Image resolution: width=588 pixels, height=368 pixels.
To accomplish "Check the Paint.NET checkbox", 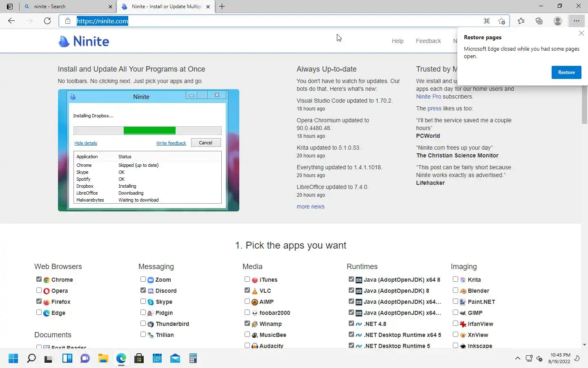I will click(455, 301).
